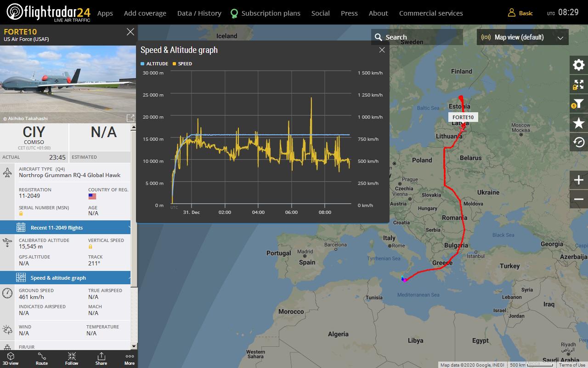
Task: Toggle the ALTITUDE series in graph legend
Action: point(154,63)
